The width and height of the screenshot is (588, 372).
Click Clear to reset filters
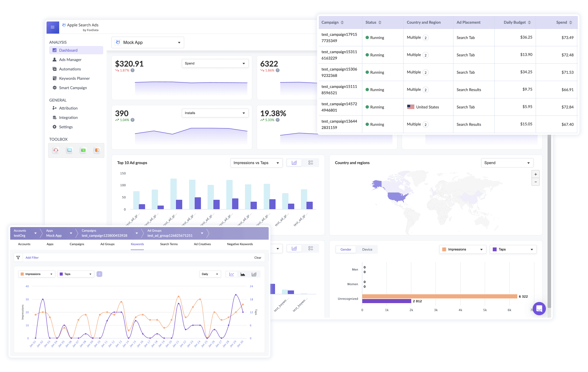[x=258, y=258]
